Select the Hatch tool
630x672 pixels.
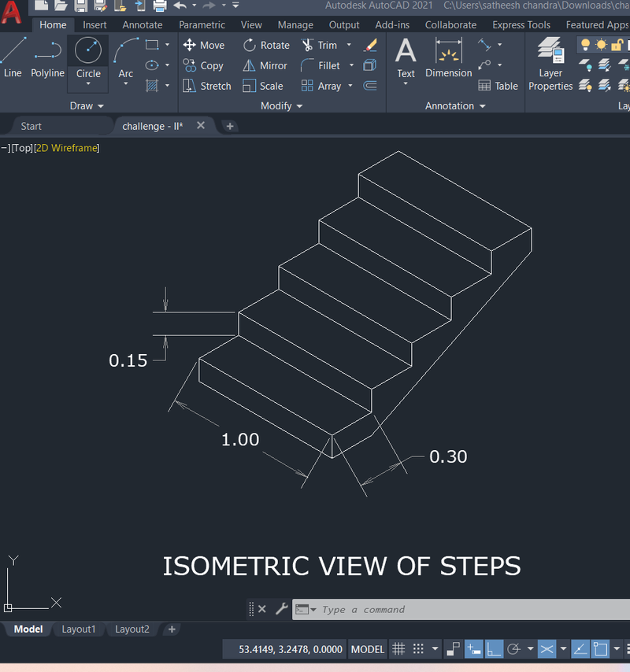click(152, 86)
